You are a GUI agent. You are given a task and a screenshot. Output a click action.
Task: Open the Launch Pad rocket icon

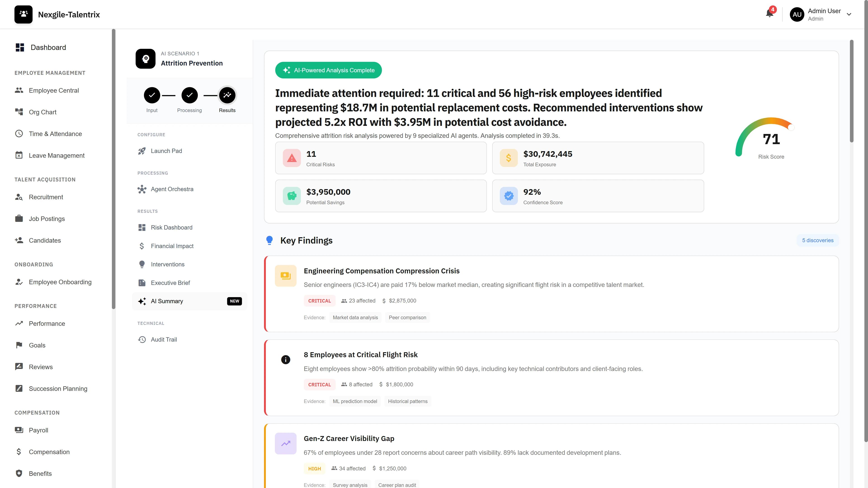coord(142,151)
